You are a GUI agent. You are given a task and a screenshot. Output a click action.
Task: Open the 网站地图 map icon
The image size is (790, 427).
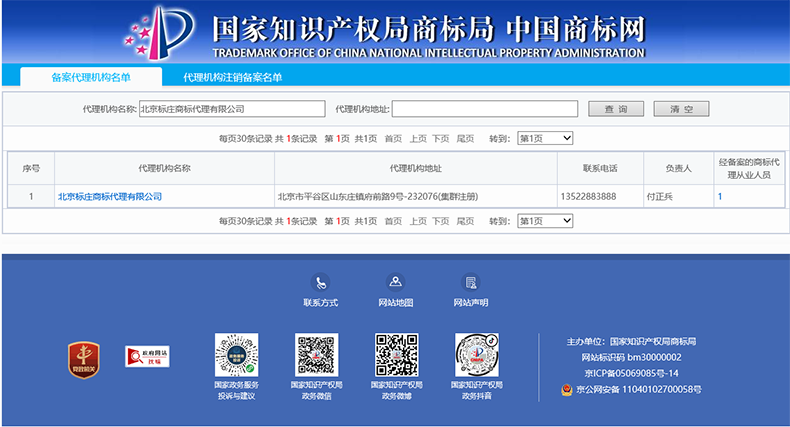(396, 282)
